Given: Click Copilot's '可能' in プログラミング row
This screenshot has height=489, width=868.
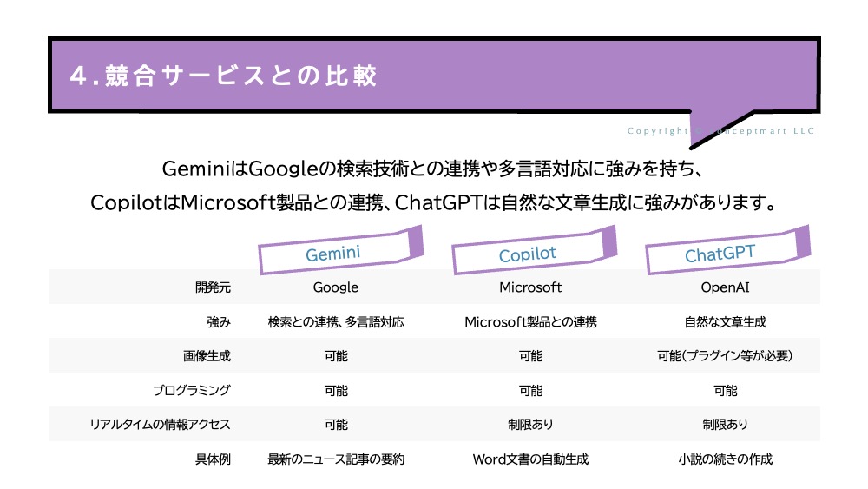Looking at the screenshot, I should [x=530, y=391].
